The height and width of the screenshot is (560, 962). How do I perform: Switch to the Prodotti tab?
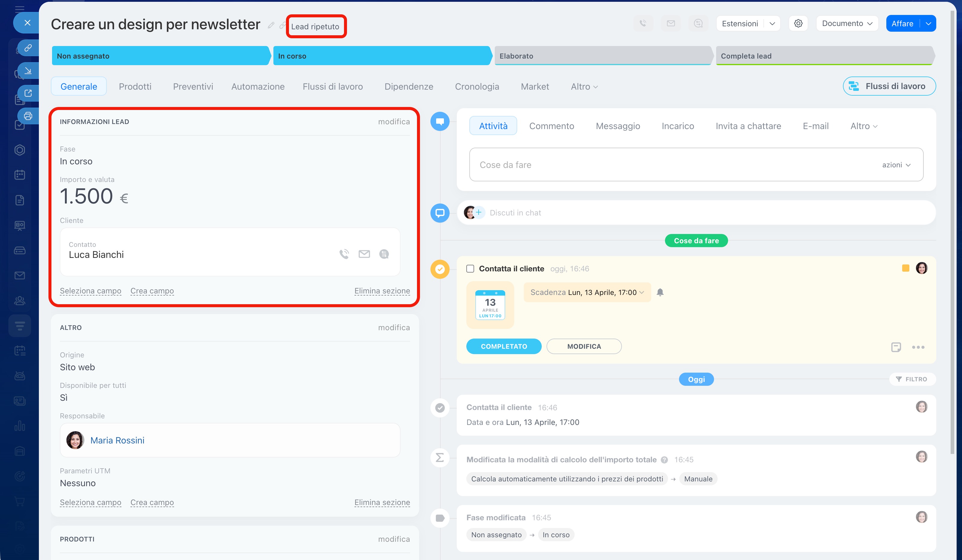[x=135, y=87]
